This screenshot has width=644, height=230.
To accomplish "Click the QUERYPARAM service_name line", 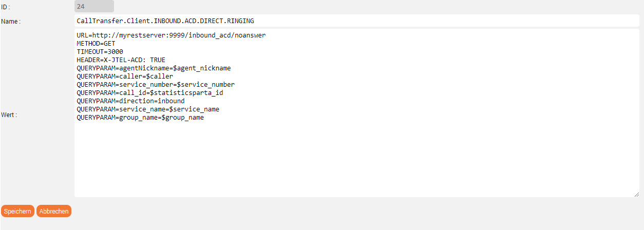I will [x=148, y=109].
